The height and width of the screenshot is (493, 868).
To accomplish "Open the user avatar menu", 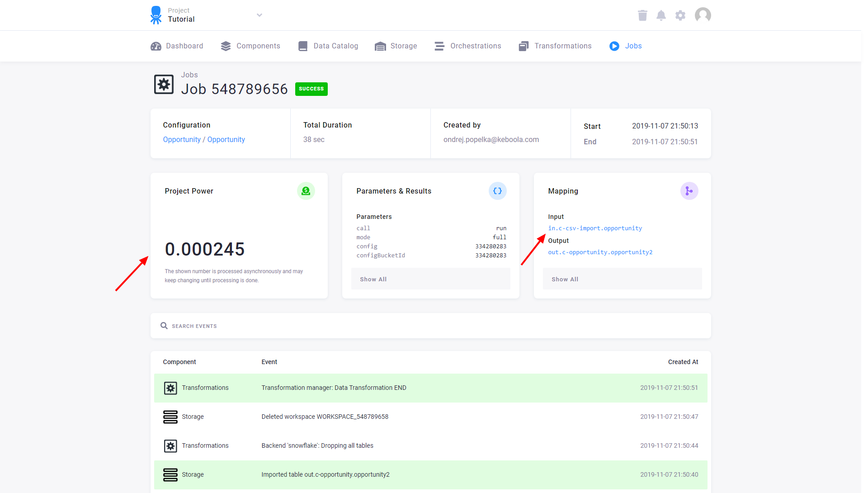I will (x=703, y=15).
